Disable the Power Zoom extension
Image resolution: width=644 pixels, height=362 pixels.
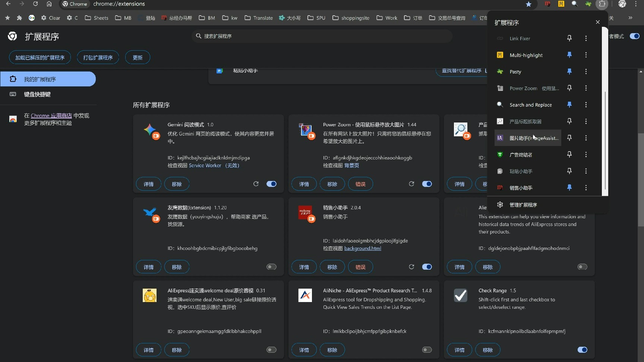[x=427, y=184]
